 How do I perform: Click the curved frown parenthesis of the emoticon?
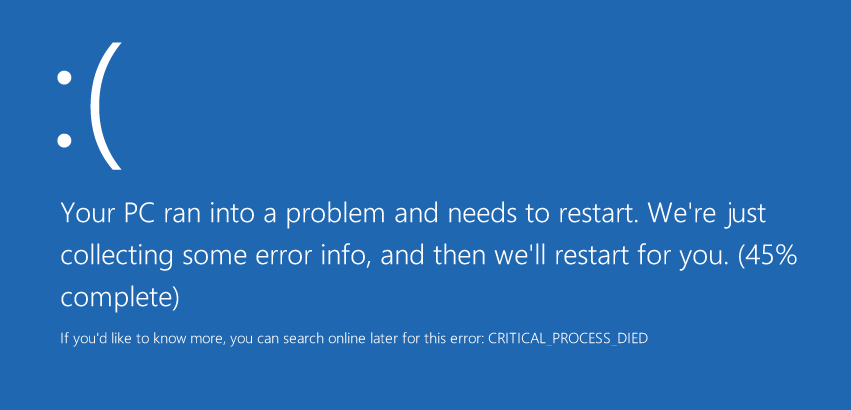click(x=106, y=106)
